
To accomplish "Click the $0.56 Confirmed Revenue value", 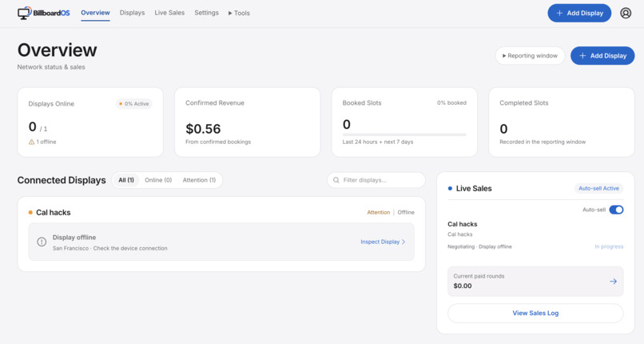I will 203,129.
